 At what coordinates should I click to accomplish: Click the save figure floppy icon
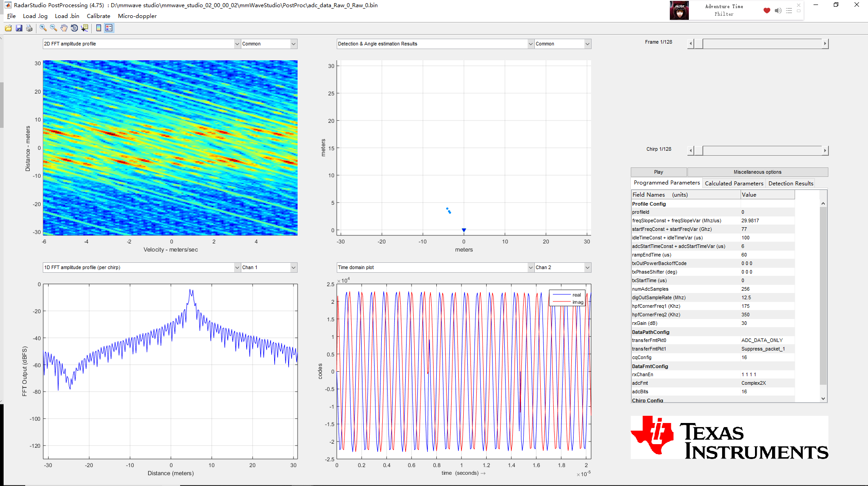19,28
